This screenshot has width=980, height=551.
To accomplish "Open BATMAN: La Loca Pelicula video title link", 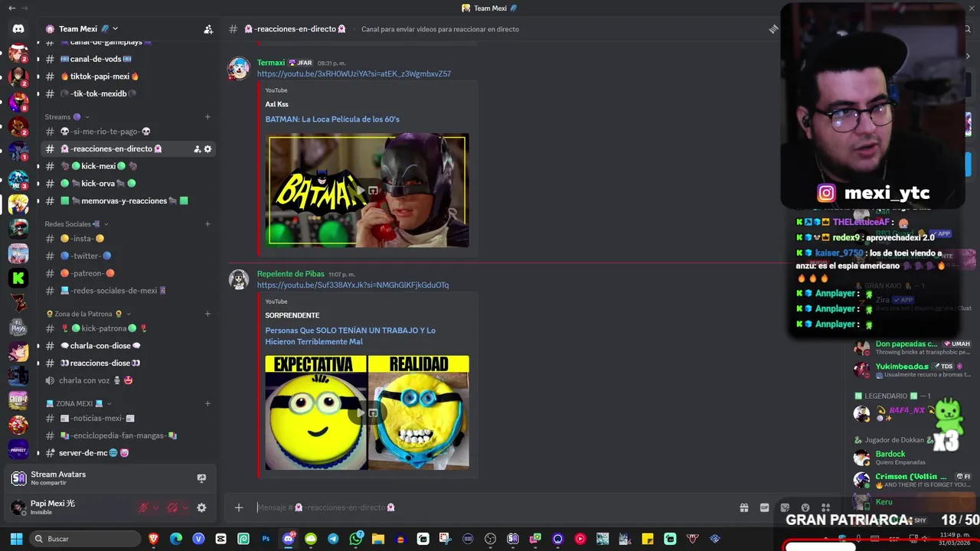I will (x=332, y=119).
